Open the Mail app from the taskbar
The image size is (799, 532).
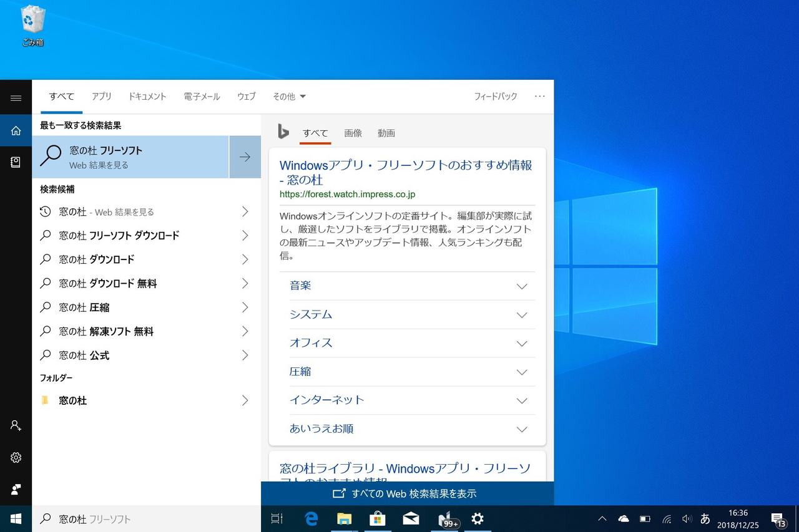coord(410,518)
